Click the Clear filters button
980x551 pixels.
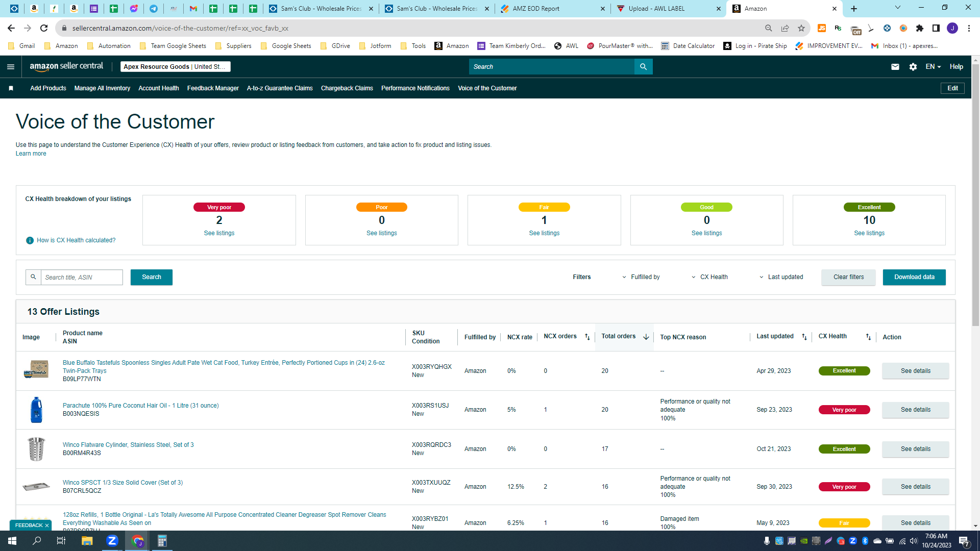click(x=848, y=277)
